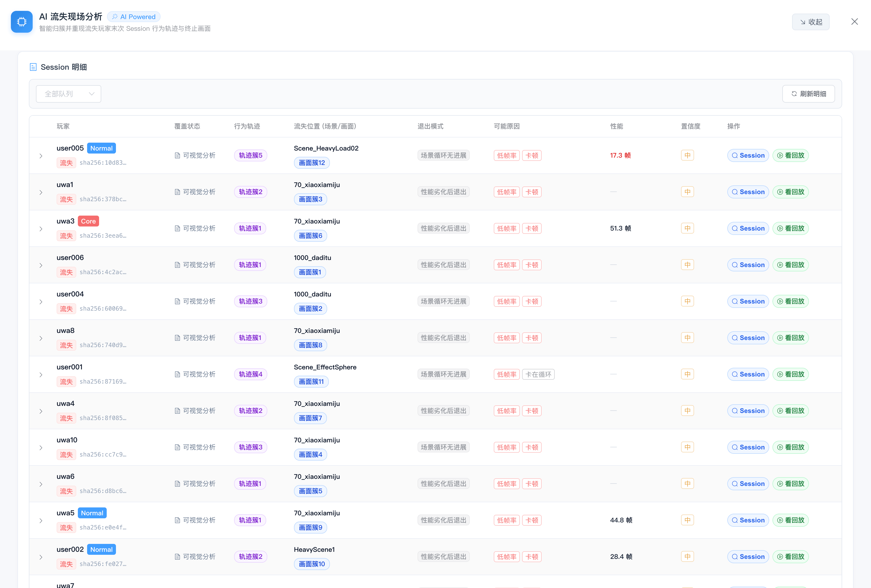Play replay for user006 row
This screenshot has height=588, width=871.
click(790, 265)
